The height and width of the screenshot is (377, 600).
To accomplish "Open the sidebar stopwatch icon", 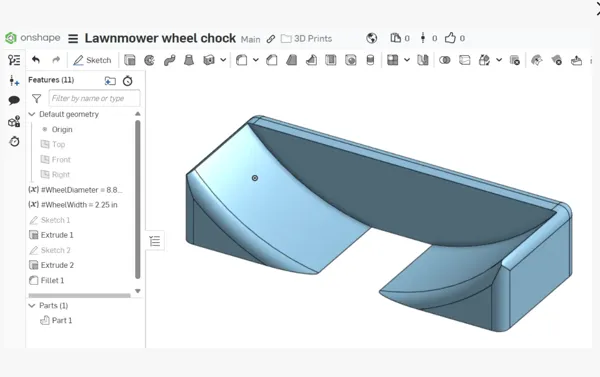I will pos(15,141).
